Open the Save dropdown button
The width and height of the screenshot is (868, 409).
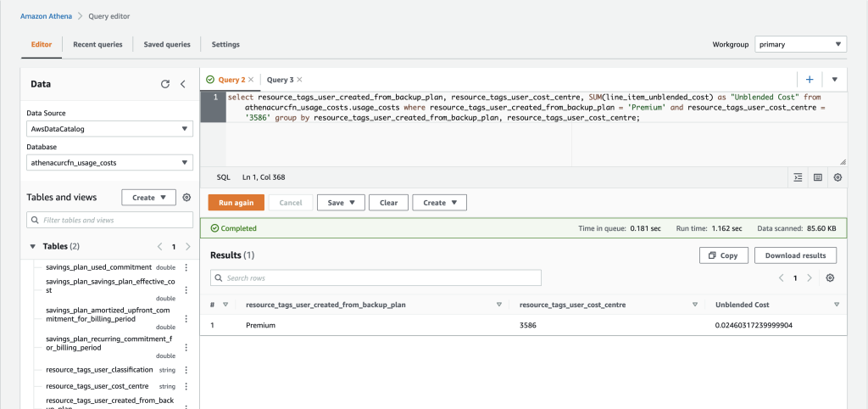click(x=341, y=203)
